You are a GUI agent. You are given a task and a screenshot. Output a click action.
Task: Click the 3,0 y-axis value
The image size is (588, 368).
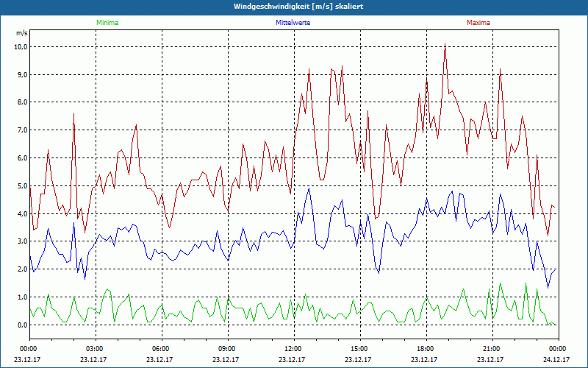tap(22, 241)
